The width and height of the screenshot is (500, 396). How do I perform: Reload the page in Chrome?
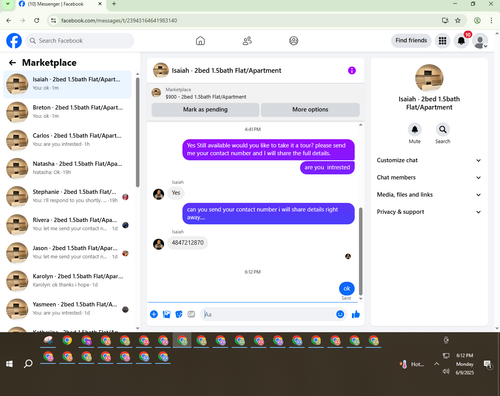click(37, 20)
